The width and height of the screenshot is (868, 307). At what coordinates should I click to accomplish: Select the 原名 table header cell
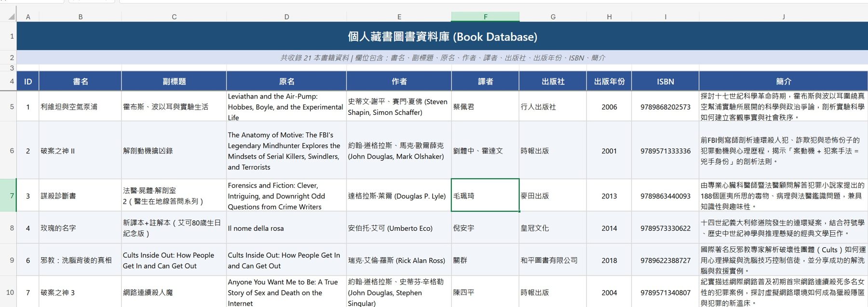tap(286, 82)
